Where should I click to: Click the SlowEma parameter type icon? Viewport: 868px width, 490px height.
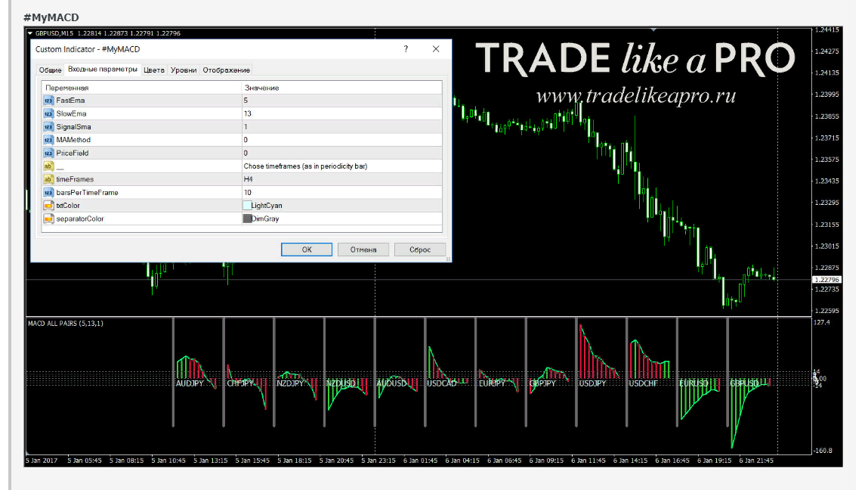(x=48, y=113)
